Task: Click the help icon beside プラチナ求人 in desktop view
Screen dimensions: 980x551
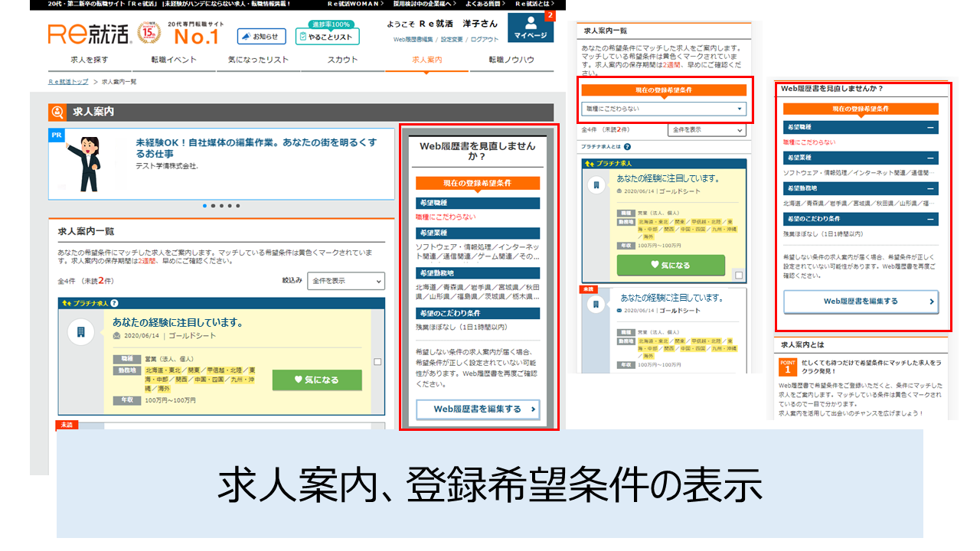Action: 115,304
